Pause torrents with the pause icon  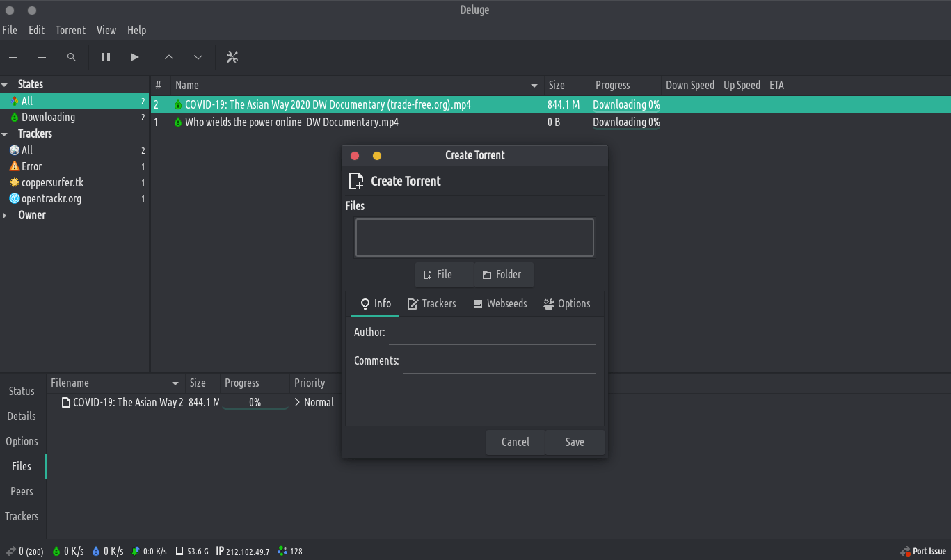[106, 57]
